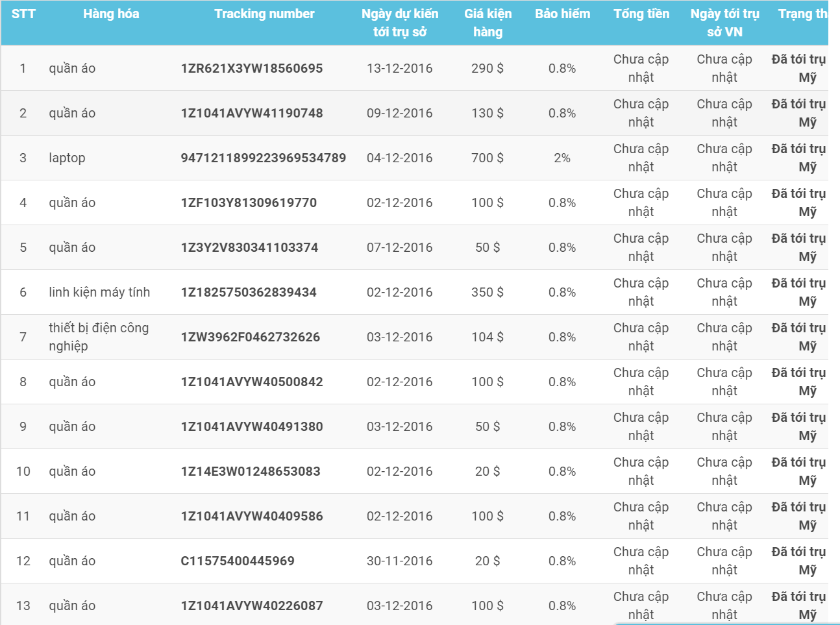This screenshot has height=625, width=840.
Task: Click the Giá kiện hàng column header
Action: coord(488,23)
